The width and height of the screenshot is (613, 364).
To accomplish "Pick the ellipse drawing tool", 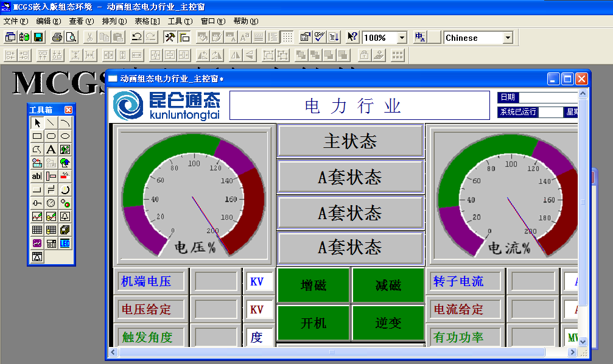I will coord(65,136).
